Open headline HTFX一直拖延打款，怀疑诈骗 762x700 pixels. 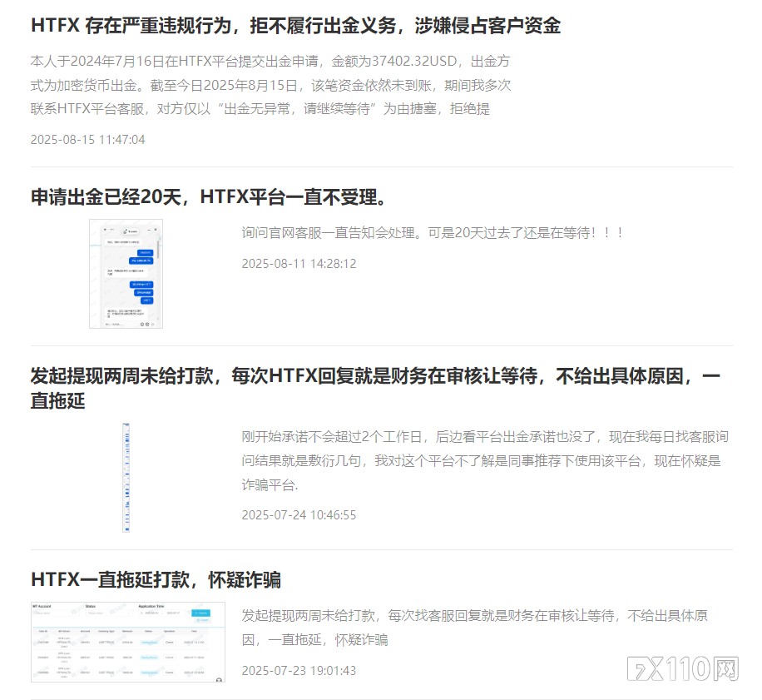pyautogui.click(x=156, y=580)
